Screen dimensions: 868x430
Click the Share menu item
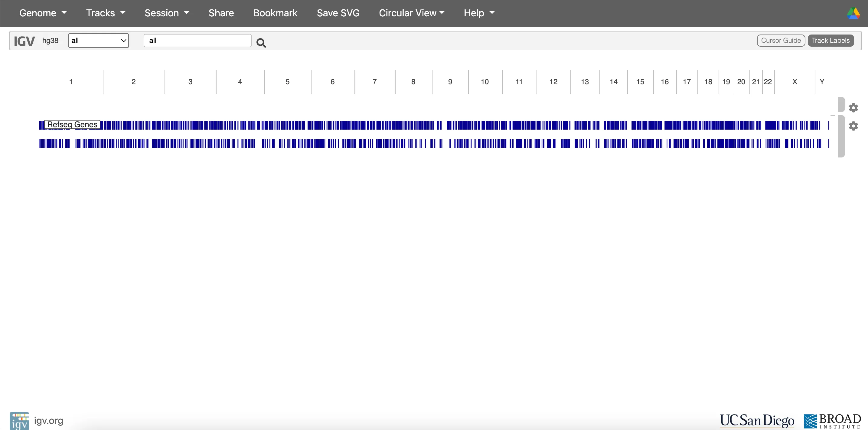[x=220, y=13]
